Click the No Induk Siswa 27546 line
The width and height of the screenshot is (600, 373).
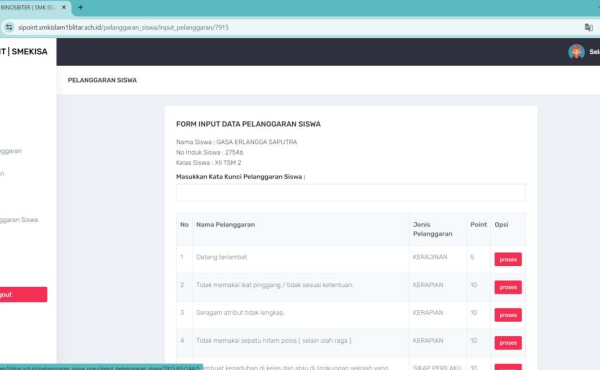210,152
